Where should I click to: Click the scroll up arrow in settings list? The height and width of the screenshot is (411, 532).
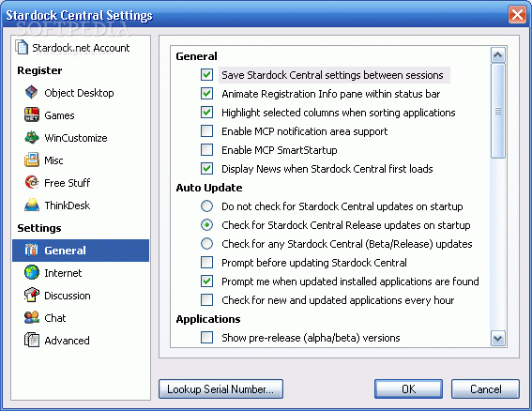click(x=497, y=55)
